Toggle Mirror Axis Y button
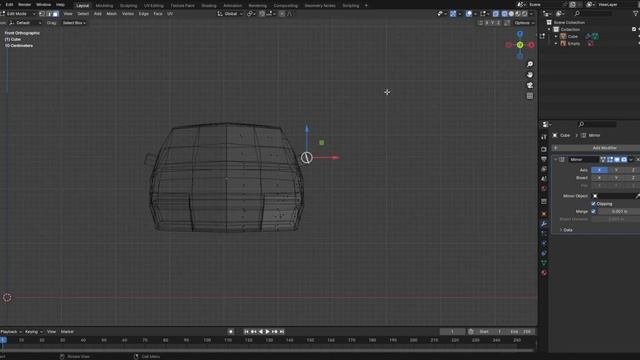Image resolution: width=640 pixels, height=360 pixels. (616, 170)
